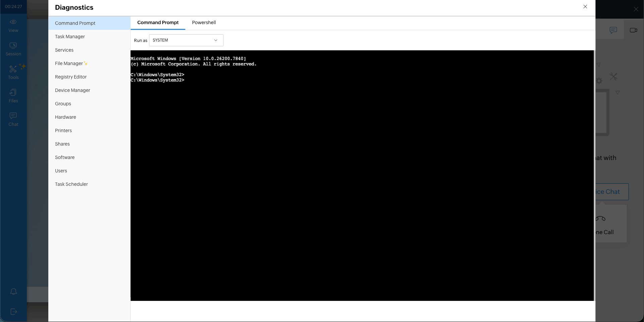Go to Registry Editor
The width and height of the screenshot is (644, 322).
89,77
